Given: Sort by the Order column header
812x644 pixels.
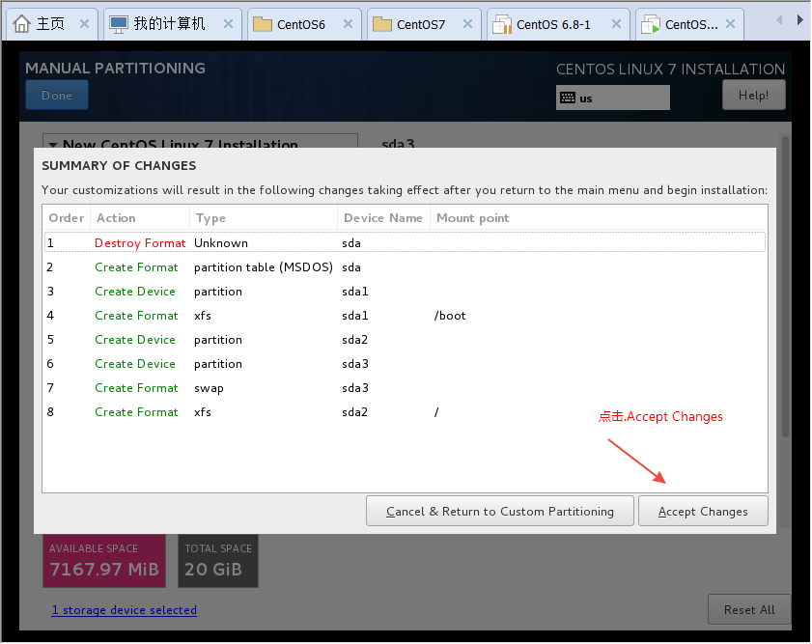Looking at the screenshot, I should point(67,218).
